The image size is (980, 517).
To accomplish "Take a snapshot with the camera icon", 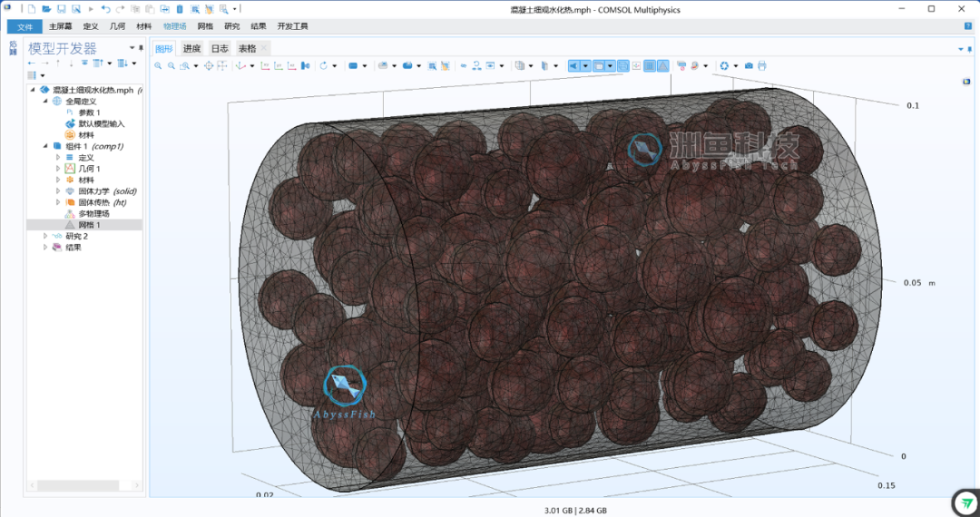I will pos(749,65).
